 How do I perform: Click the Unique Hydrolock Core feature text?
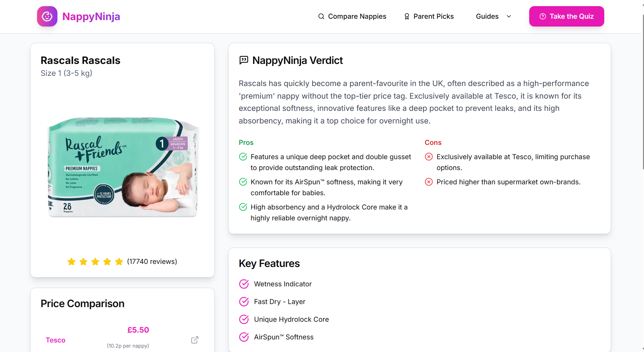pos(291,319)
